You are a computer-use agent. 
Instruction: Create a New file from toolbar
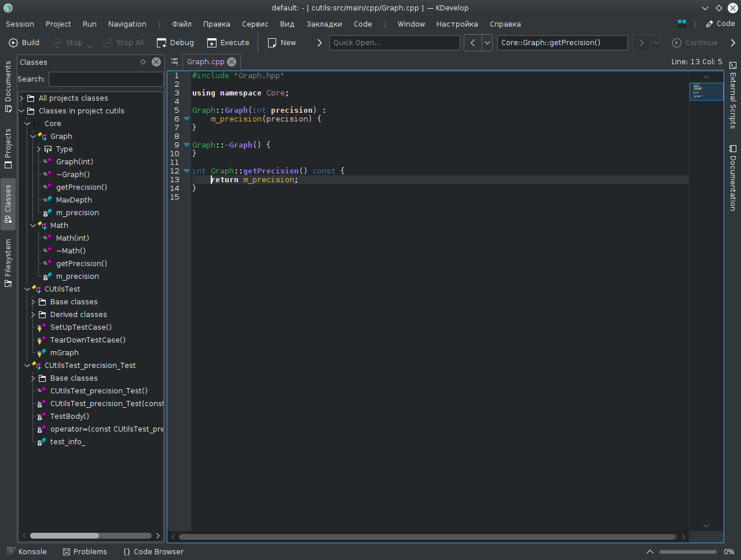[281, 43]
